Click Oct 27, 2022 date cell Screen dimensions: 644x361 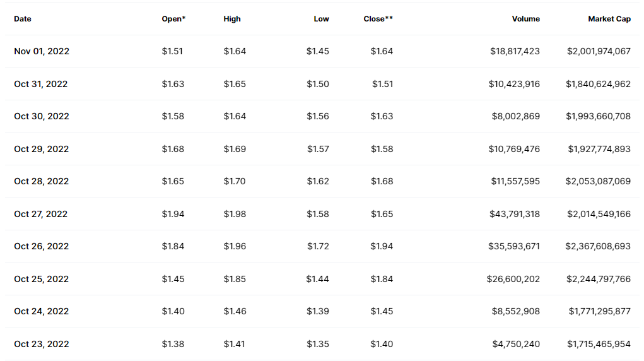pyautogui.click(x=41, y=214)
